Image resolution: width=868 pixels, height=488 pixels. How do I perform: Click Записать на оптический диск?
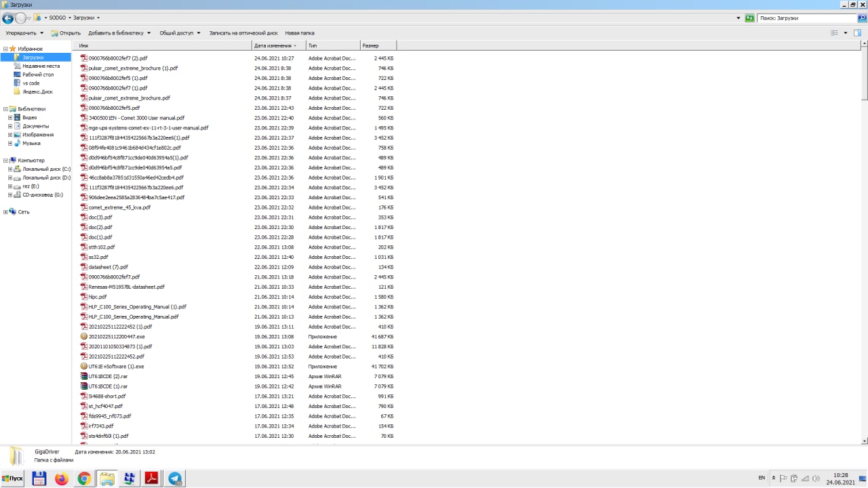click(x=243, y=33)
